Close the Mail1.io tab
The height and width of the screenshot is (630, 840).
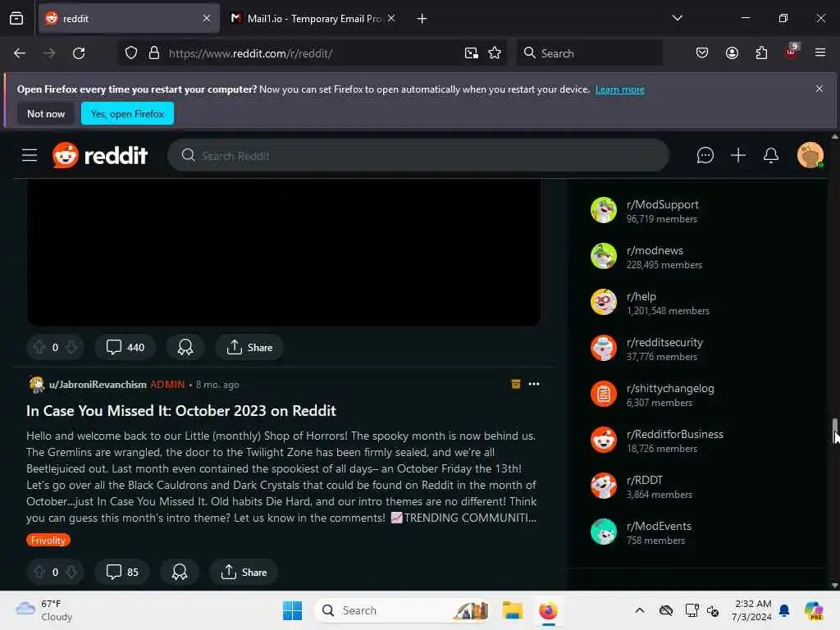391,19
